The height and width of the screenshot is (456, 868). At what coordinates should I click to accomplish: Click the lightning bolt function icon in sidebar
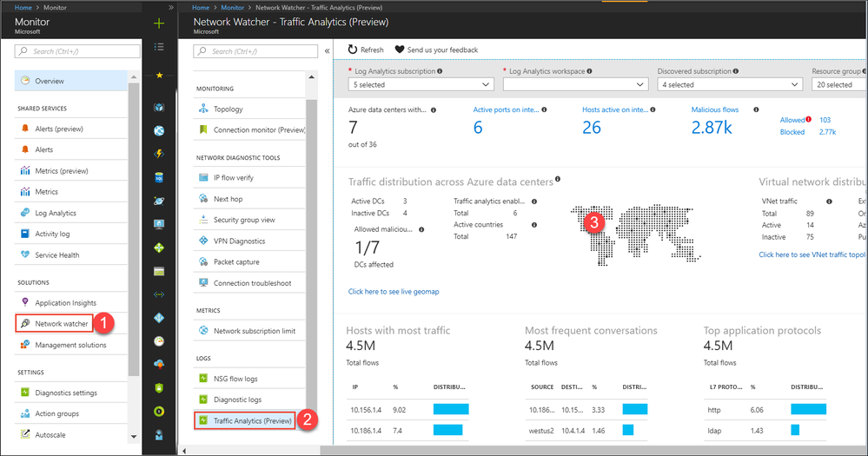click(159, 154)
